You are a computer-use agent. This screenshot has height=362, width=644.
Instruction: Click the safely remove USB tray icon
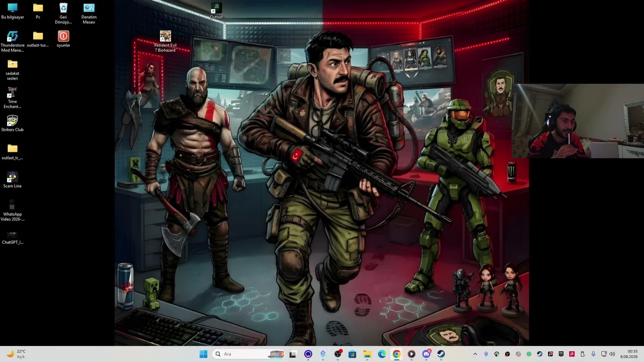pyautogui.click(x=583, y=354)
